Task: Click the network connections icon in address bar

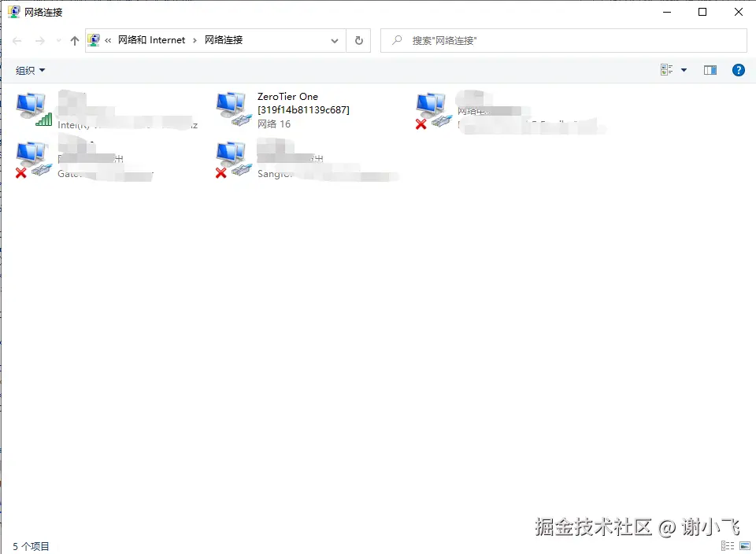Action: [x=94, y=40]
